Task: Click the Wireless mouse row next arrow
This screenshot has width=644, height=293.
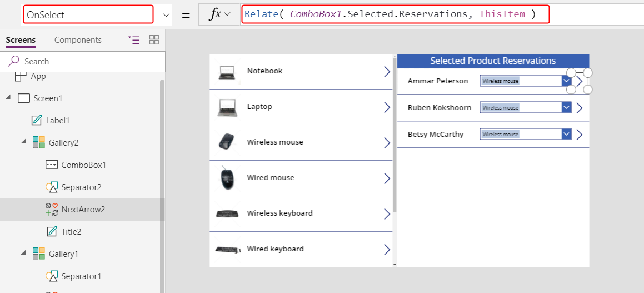Action: [x=387, y=142]
